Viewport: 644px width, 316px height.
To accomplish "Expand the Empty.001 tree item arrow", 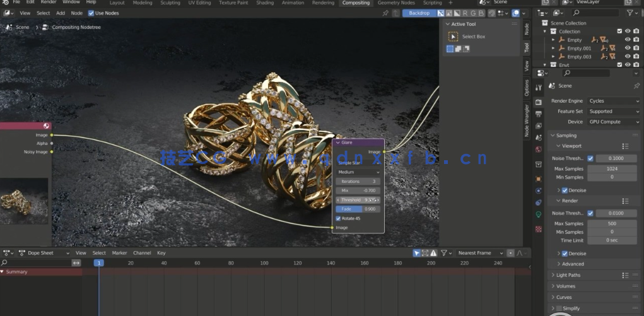I will (553, 48).
